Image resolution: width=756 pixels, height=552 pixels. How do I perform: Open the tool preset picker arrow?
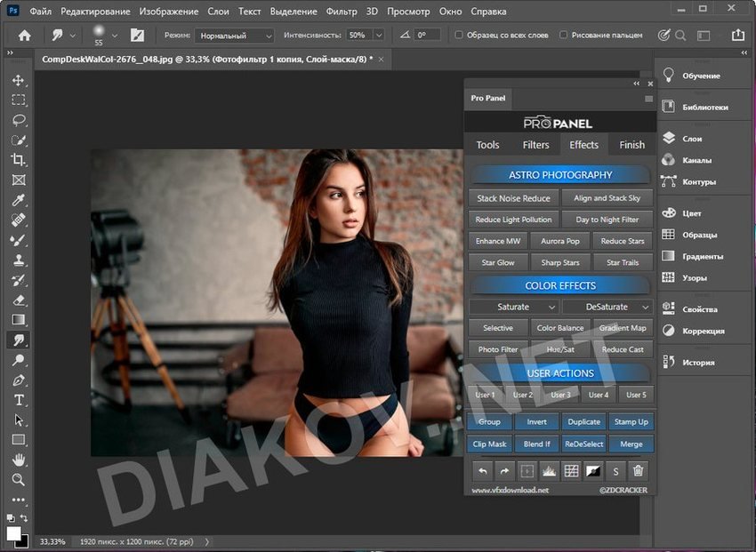pyautogui.click(x=72, y=36)
